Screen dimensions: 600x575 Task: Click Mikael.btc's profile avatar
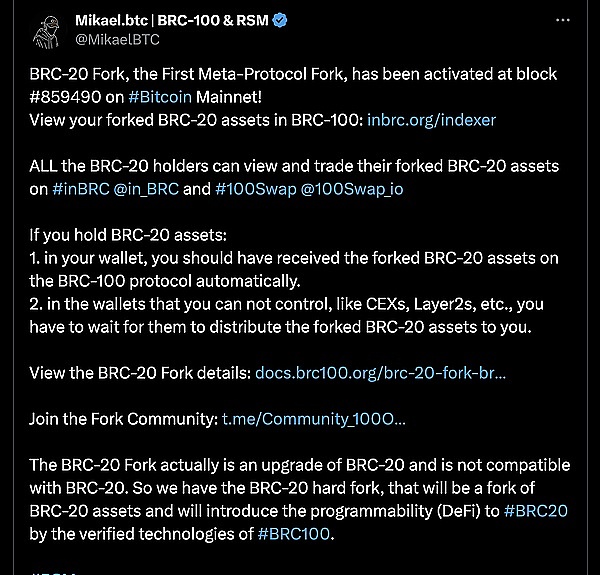tap(46, 32)
